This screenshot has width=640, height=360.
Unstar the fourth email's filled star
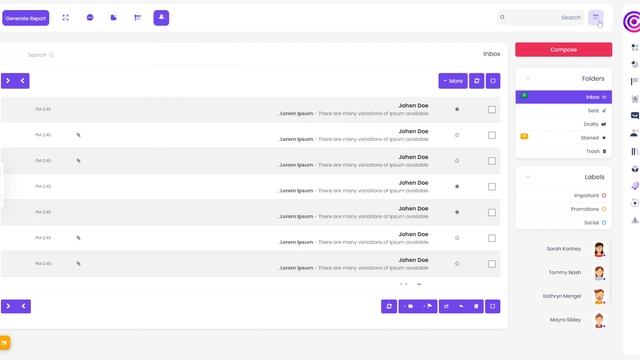tap(457, 187)
